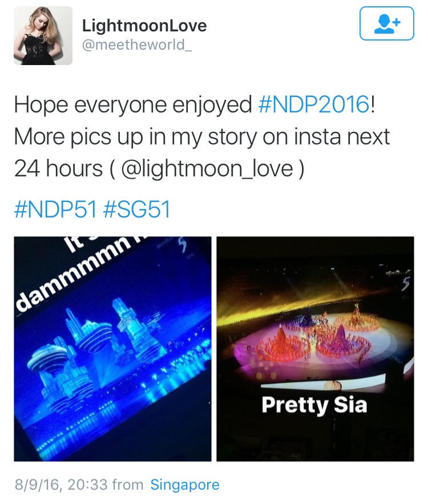The width and height of the screenshot is (428, 504).
Task: Open the #NDP51 hashtag
Action: coord(55,209)
